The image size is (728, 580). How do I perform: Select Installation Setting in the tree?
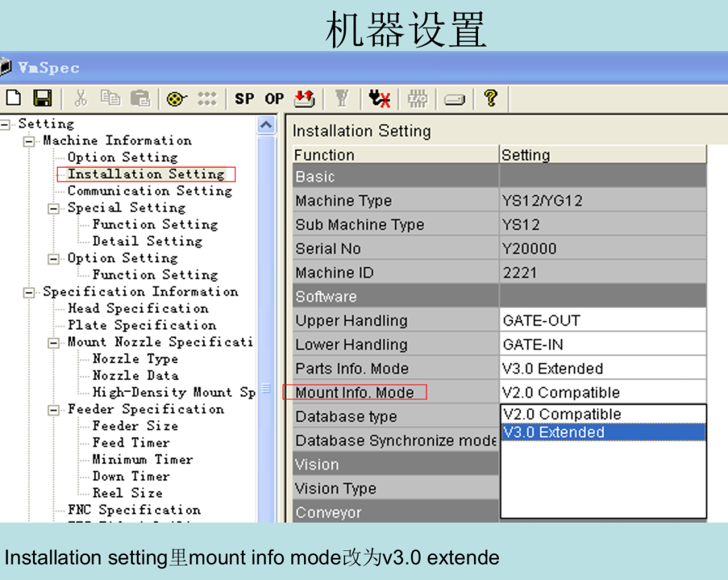pyautogui.click(x=146, y=174)
